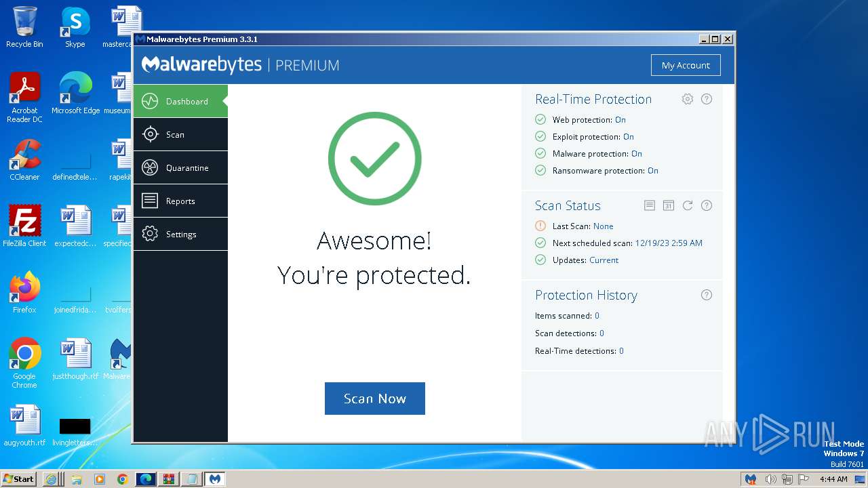The image size is (868, 488).
Task: Click Web protection green check icon
Action: (540, 120)
